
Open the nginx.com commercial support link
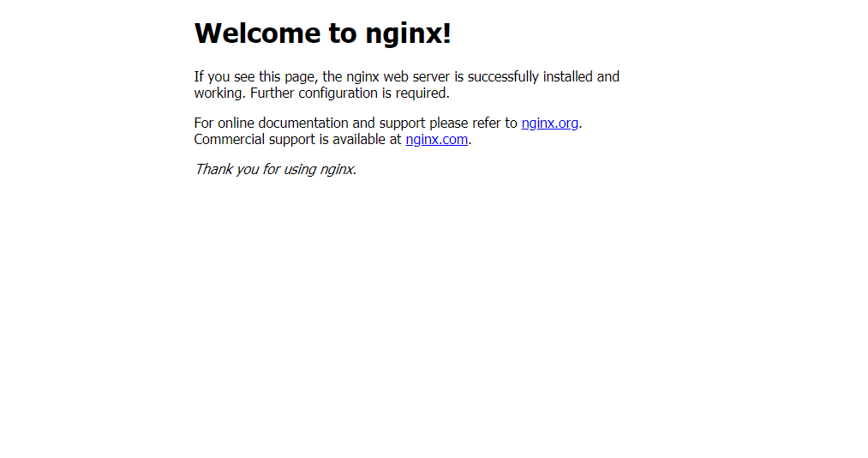436,140
